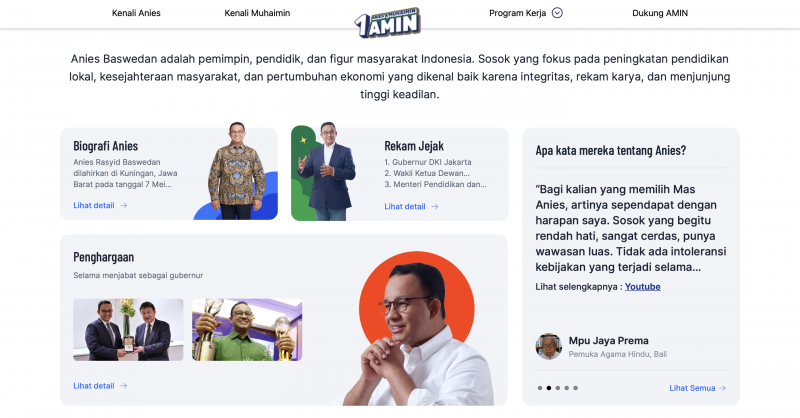800x418 pixels.
Task: Open the Kenali Anies menu
Action: click(x=136, y=13)
